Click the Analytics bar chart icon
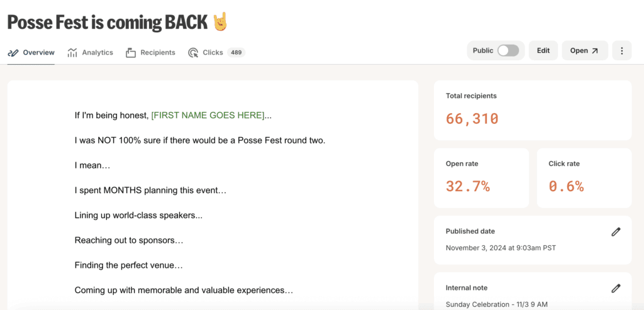 73,53
